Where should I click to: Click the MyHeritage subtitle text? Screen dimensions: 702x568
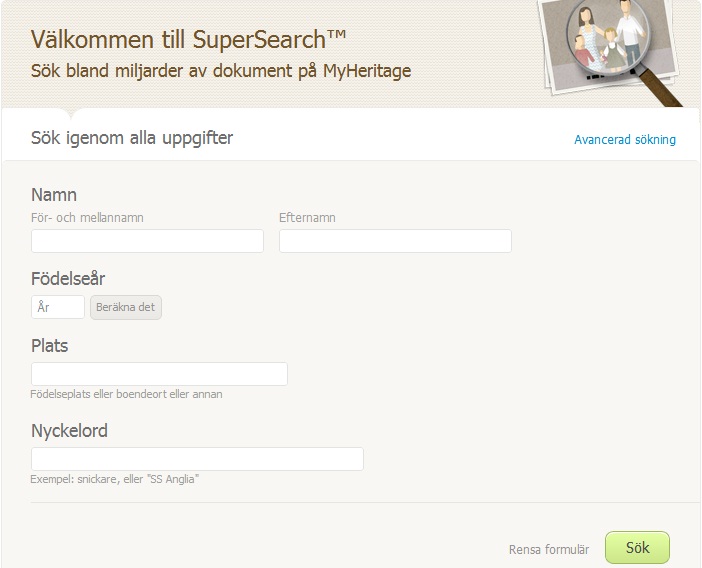(221, 71)
